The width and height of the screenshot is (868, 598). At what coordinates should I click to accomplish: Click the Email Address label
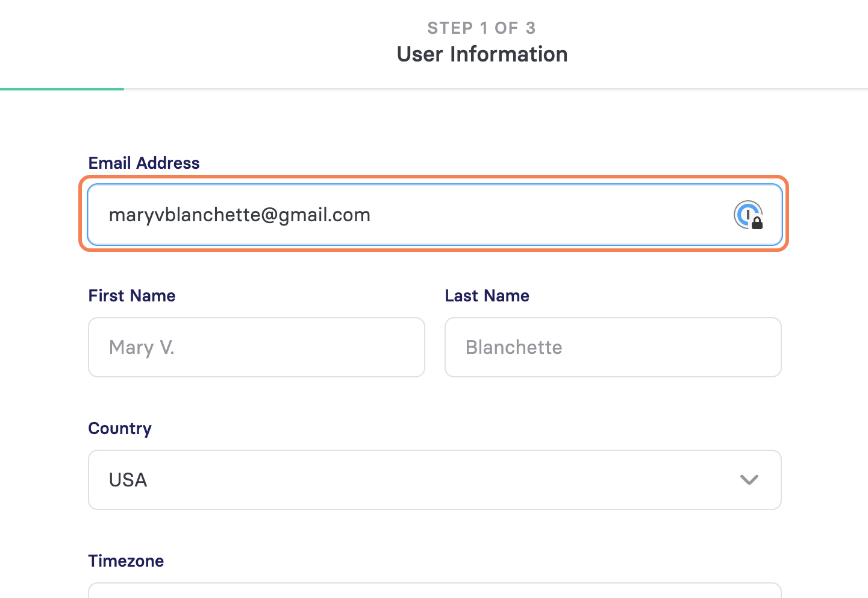[144, 163]
